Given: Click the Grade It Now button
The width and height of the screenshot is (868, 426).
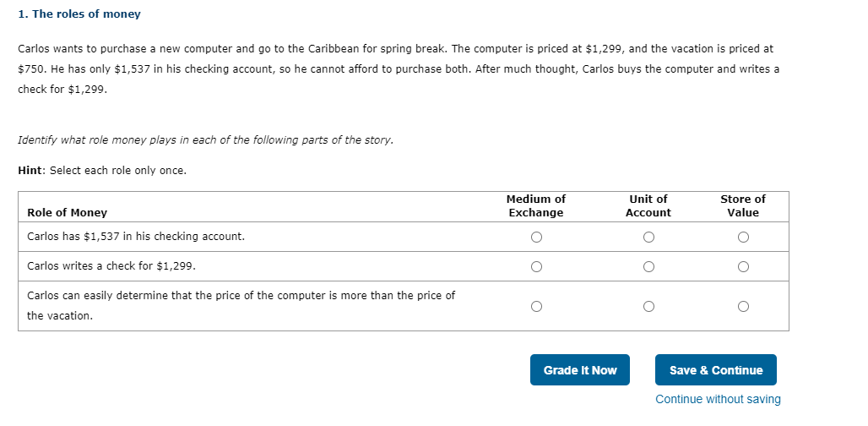Looking at the screenshot, I should (580, 370).
